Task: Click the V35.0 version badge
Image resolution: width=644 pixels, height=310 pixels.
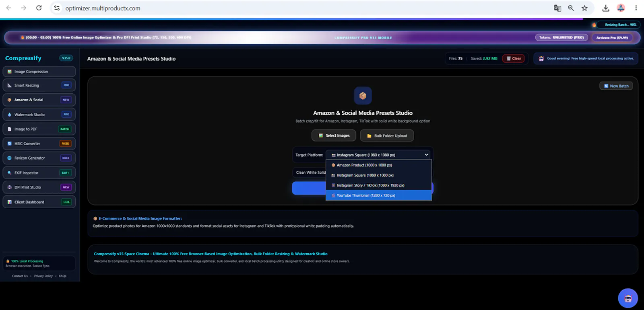Action: pyautogui.click(x=66, y=58)
